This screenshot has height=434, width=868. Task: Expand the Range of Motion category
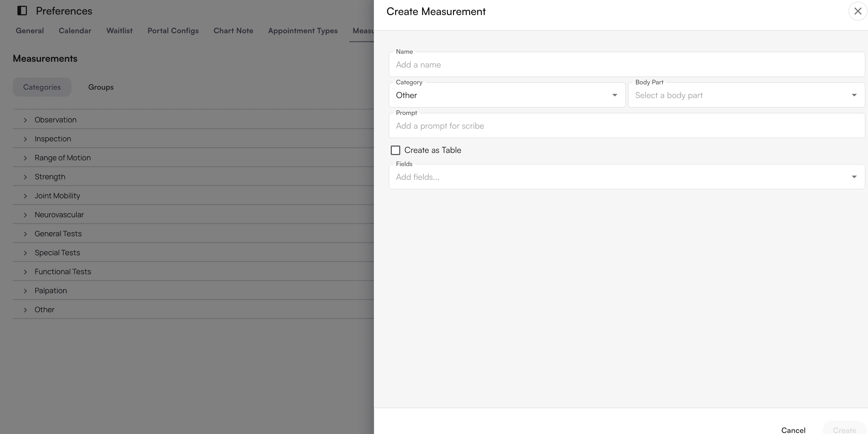pyautogui.click(x=25, y=158)
